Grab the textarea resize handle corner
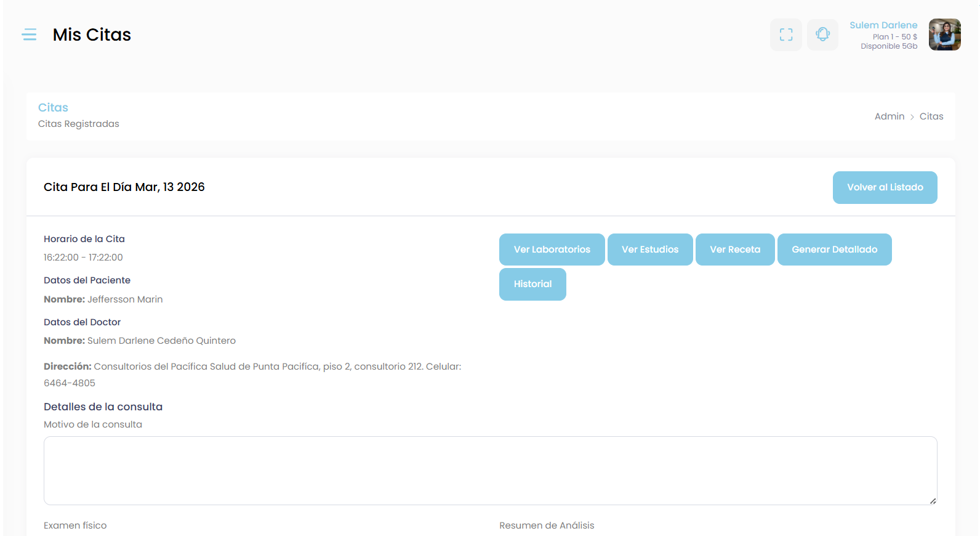 pos(933,501)
